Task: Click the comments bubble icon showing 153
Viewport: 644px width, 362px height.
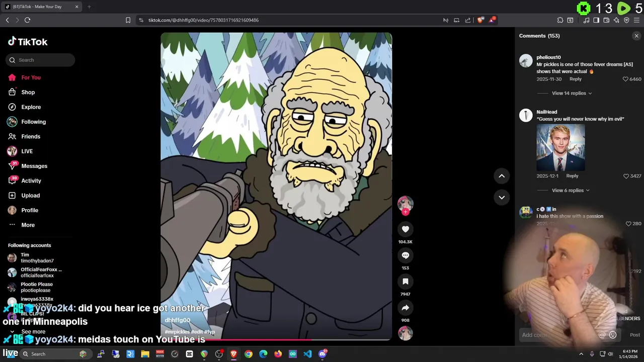Action: pyautogui.click(x=405, y=255)
